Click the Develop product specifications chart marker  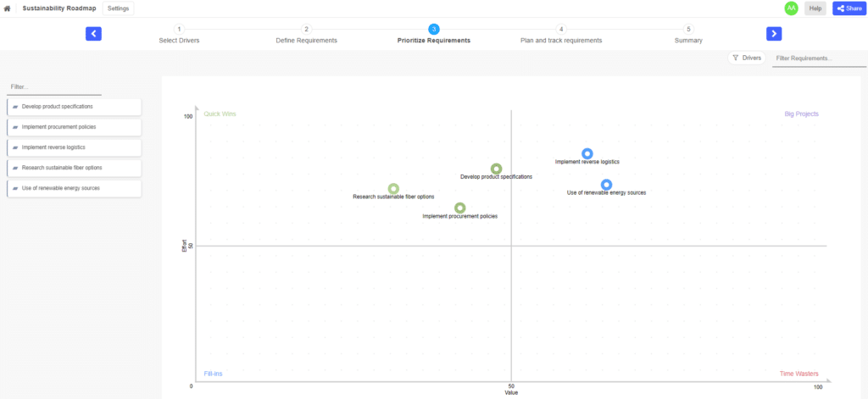[497, 169]
